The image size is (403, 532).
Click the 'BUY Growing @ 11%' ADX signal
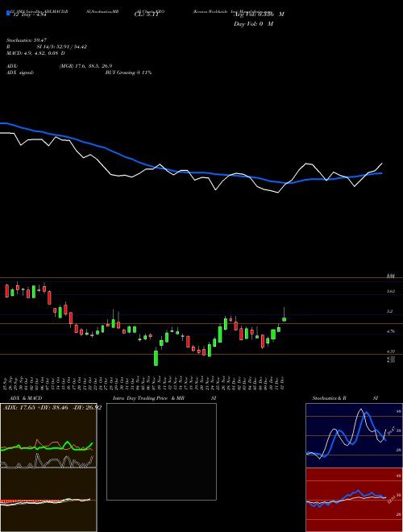click(x=128, y=73)
